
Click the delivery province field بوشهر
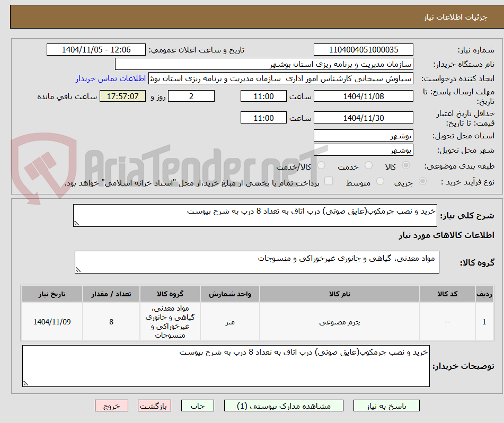point(364,136)
